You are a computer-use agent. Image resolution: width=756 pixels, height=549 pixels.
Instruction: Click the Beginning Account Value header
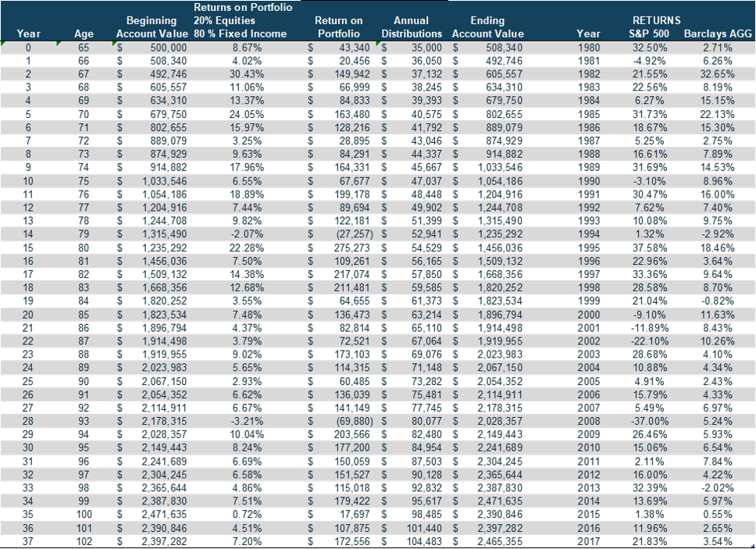(152, 27)
